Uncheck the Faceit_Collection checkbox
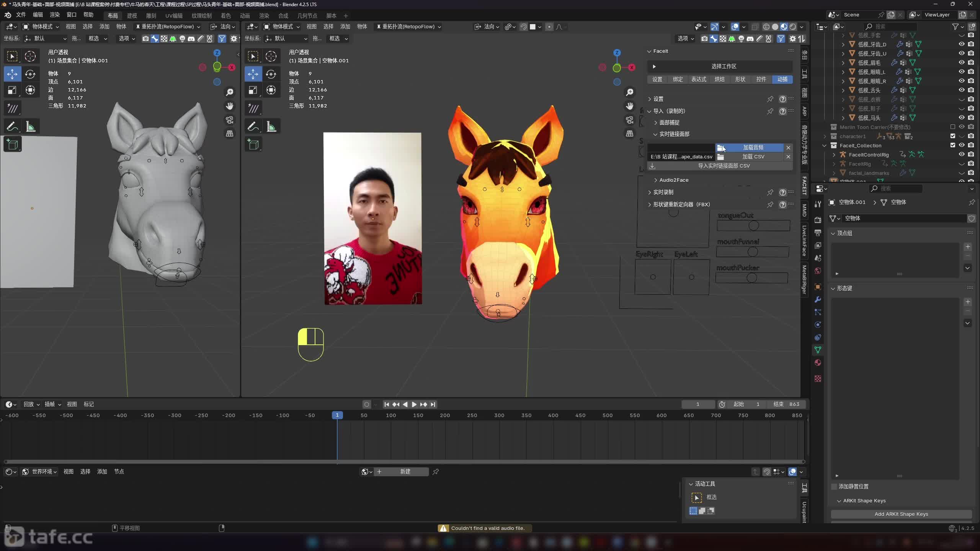The width and height of the screenshot is (980, 551). 952,145
